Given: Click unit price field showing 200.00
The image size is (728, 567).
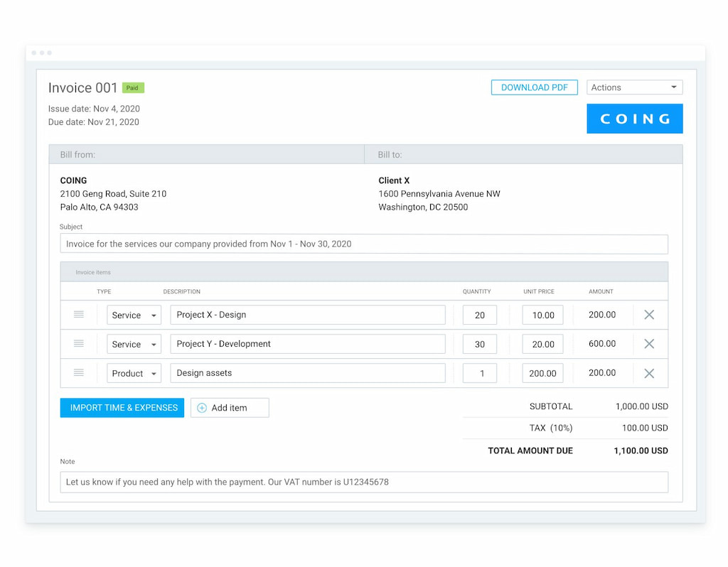Looking at the screenshot, I should pos(542,374).
